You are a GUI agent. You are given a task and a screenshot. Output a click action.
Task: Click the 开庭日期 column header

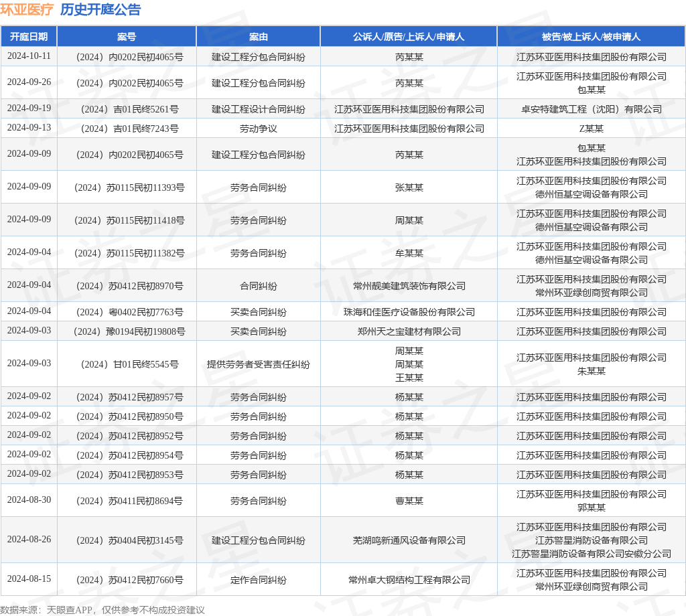point(29,37)
